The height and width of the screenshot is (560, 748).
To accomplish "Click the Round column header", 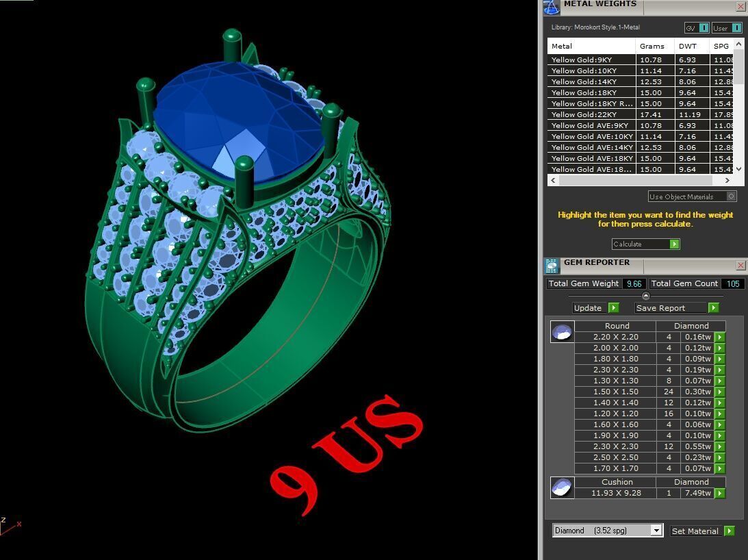I will tap(617, 326).
